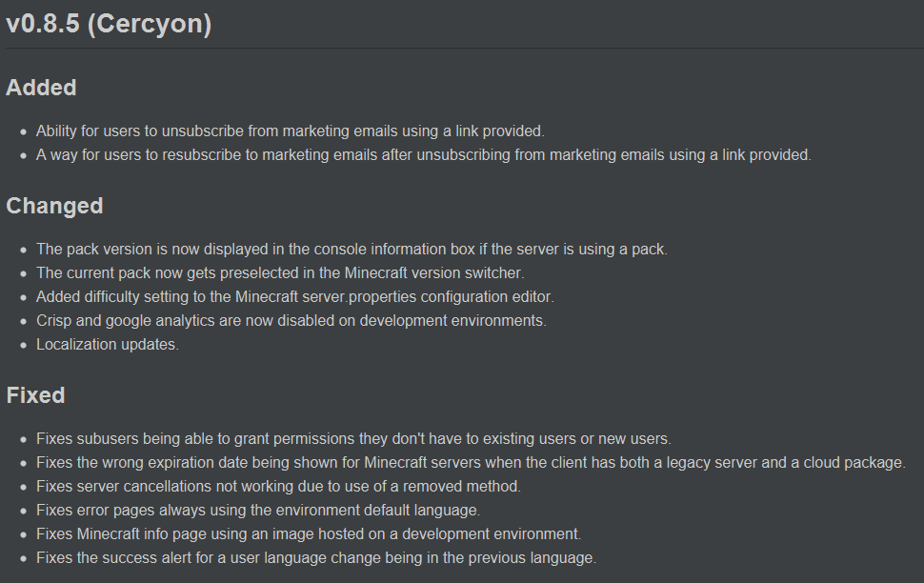This screenshot has width=924, height=583.
Task: Click the current pack preselected entry
Action: [280, 272]
